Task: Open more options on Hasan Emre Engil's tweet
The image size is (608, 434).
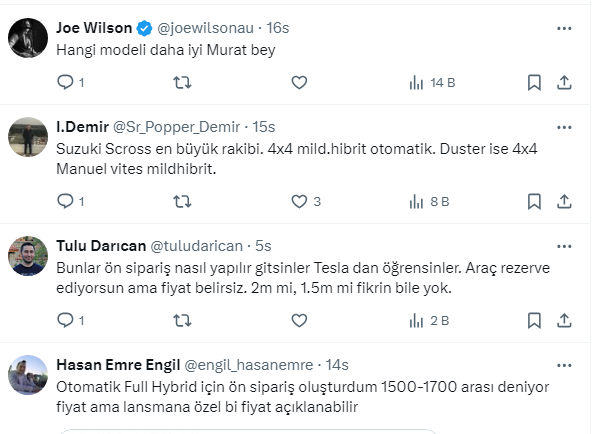Action: pyautogui.click(x=564, y=365)
